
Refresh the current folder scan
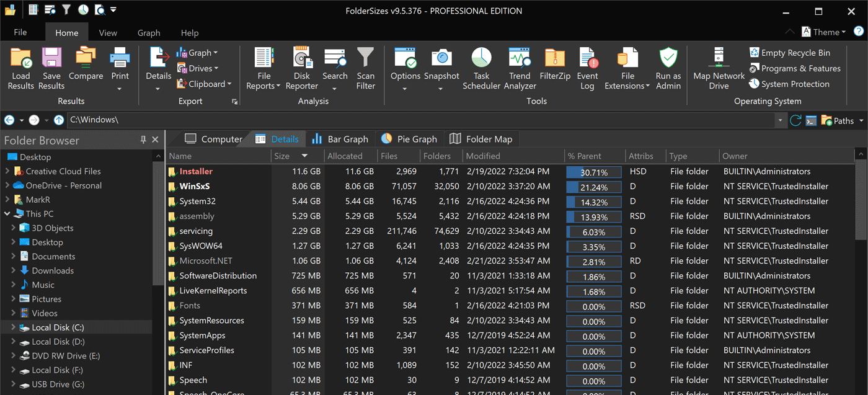pyautogui.click(x=795, y=120)
